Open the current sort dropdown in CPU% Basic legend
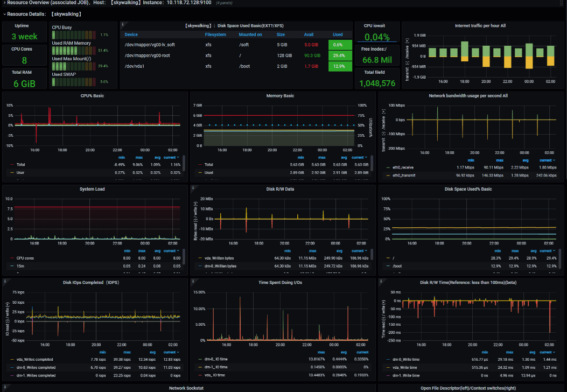567x392 pixels. tap(171, 158)
